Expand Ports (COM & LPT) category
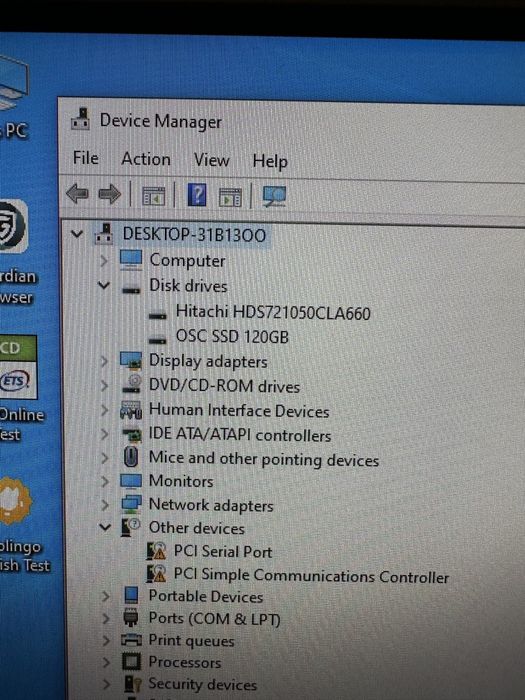 pyautogui.click(x=105, y=618)
